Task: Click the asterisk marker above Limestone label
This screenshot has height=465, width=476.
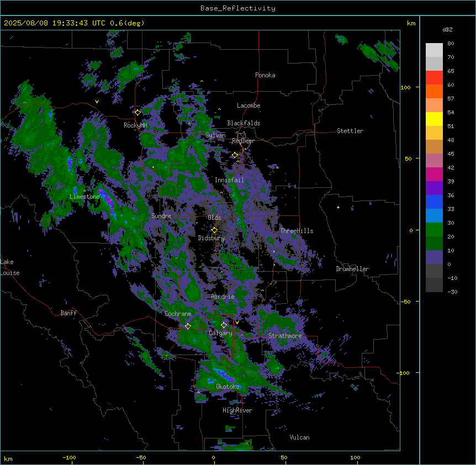Action: click(85, 191)
